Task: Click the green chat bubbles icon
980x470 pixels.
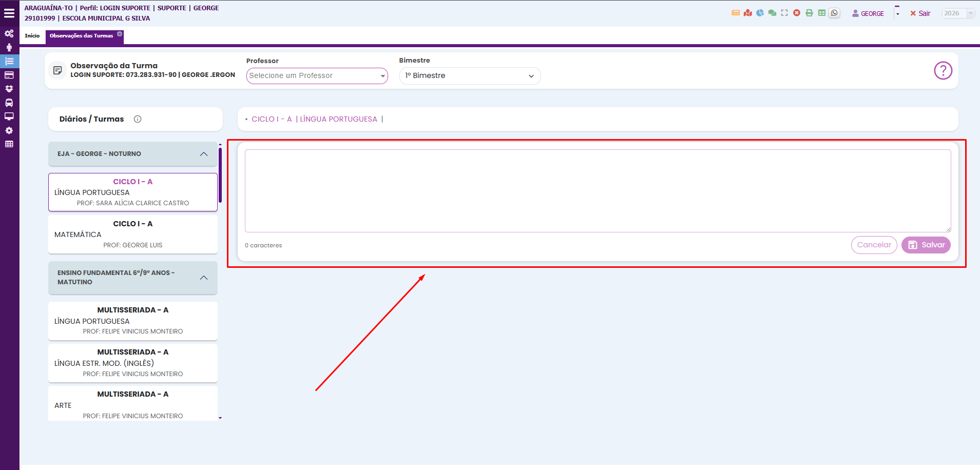Action: 772,13
